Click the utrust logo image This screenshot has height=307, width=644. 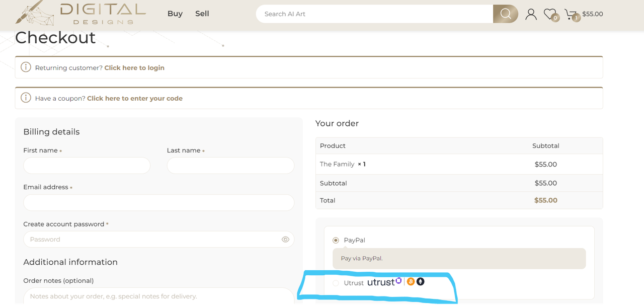tap(384, 282)
